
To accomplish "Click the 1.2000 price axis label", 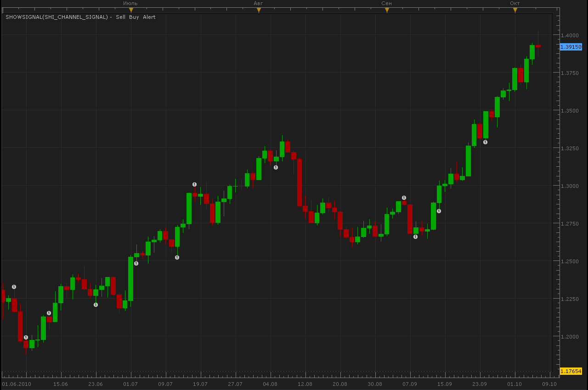I will pos(569,337).
